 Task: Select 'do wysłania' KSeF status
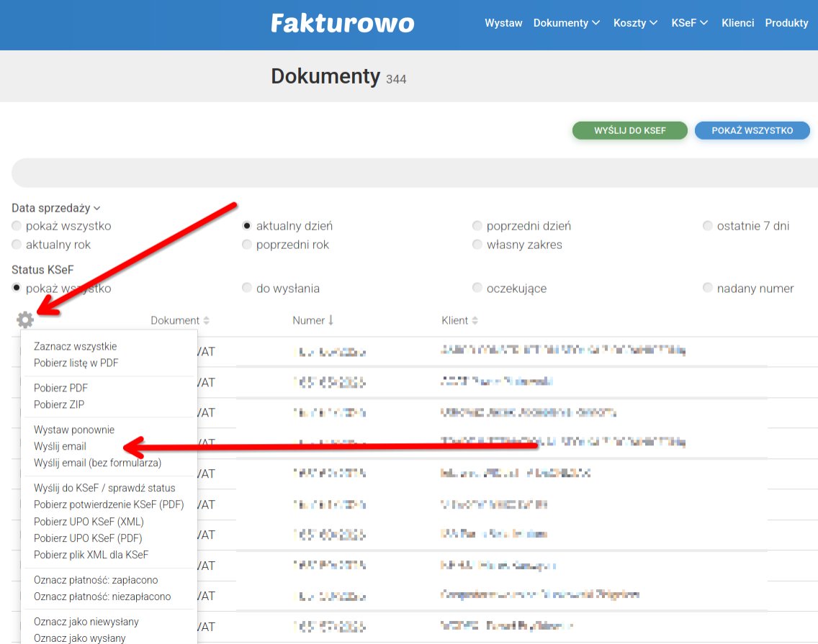[248, 289]
